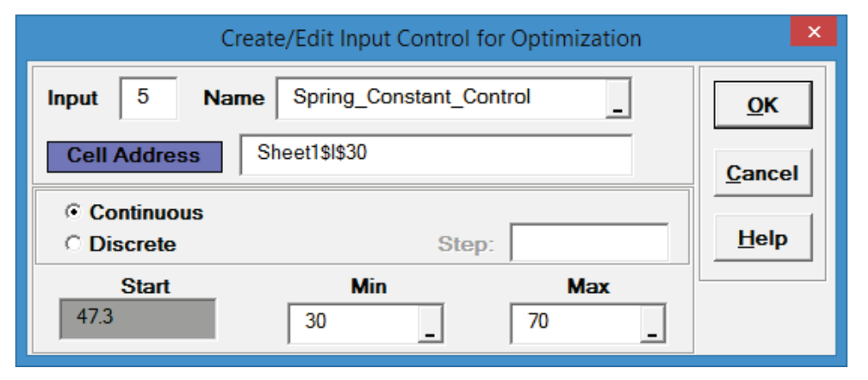The width and height of the screenshot is (868, 380).
Task: Click the cell reference picker beside Name field
Action: point(618,98)
